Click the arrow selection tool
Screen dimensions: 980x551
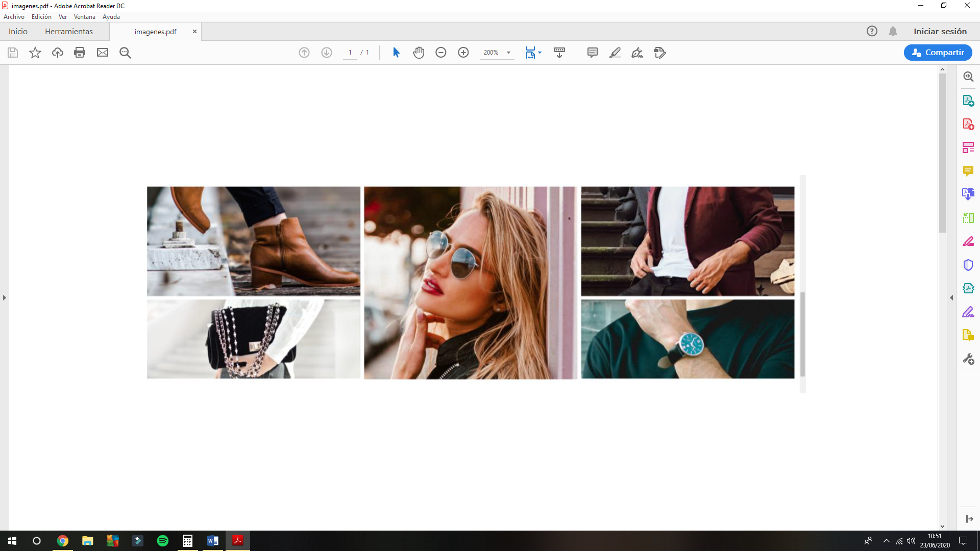[396, 53]
